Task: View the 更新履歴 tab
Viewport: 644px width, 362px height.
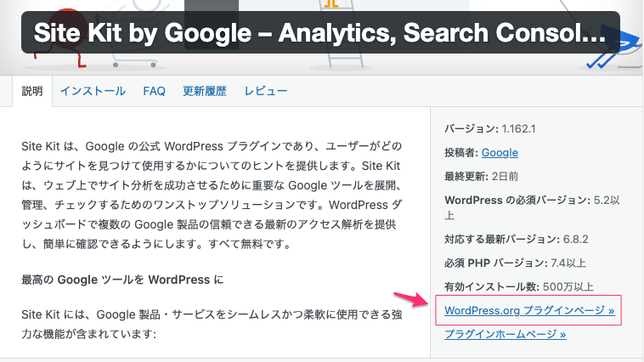Action: [x=205, y=91]
